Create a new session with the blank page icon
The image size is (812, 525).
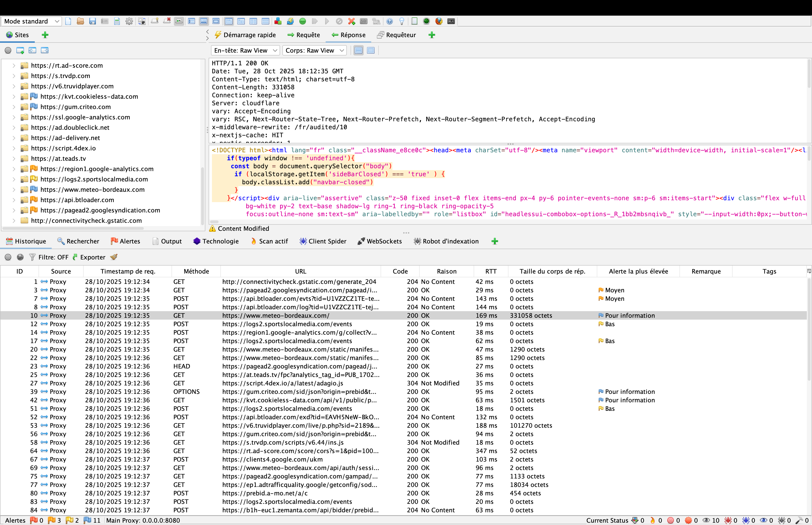click(68, 21)
